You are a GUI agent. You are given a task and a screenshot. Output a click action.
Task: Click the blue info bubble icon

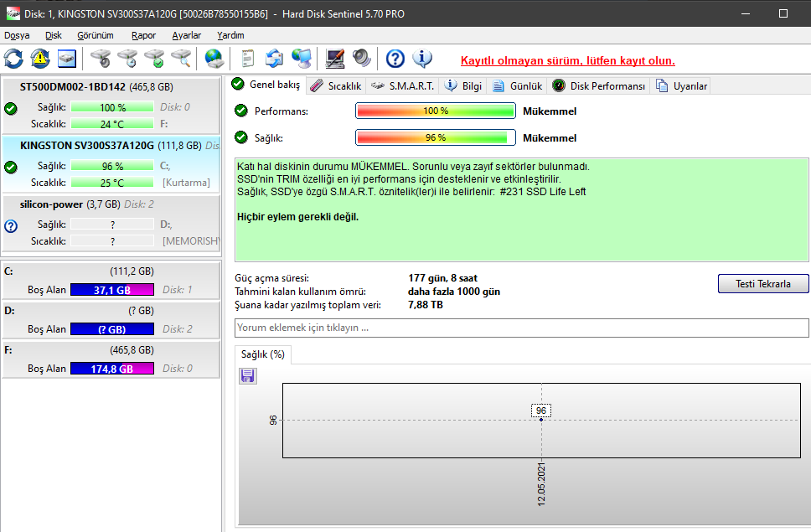(422, 59)
